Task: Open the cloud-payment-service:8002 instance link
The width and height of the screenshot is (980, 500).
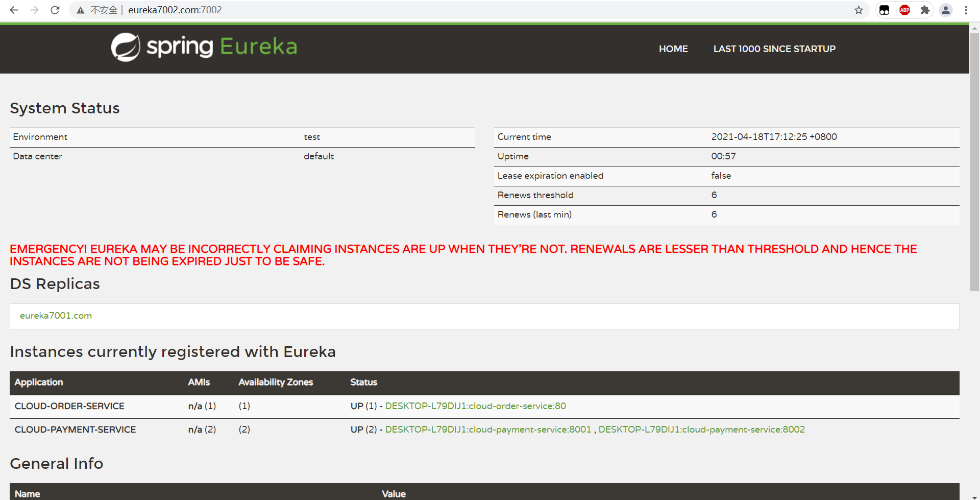Action: (701, 430)
